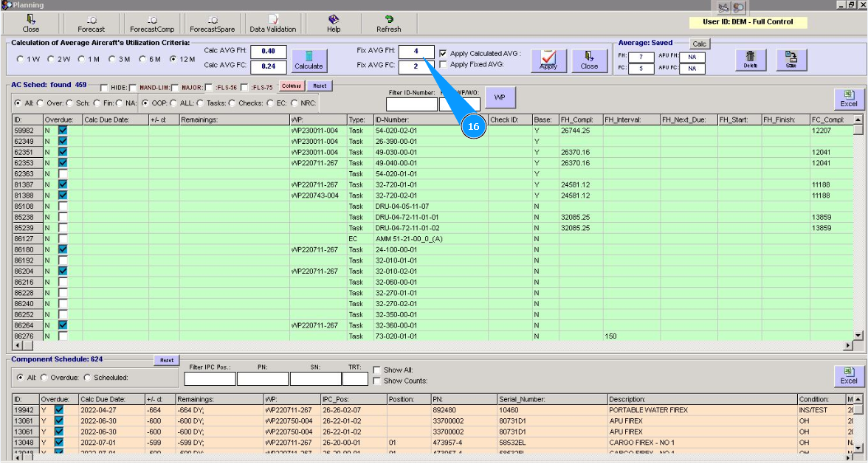Screen dimensions: 868x464
Task: Click AC Sched table scrollbar down arrow
Action: pos(858,335)
